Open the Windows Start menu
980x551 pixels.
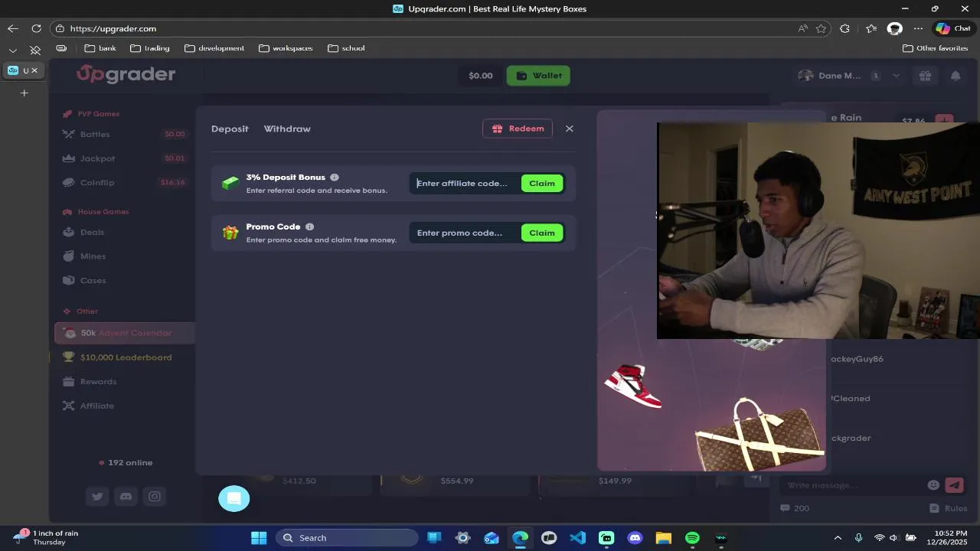(259, 538)
